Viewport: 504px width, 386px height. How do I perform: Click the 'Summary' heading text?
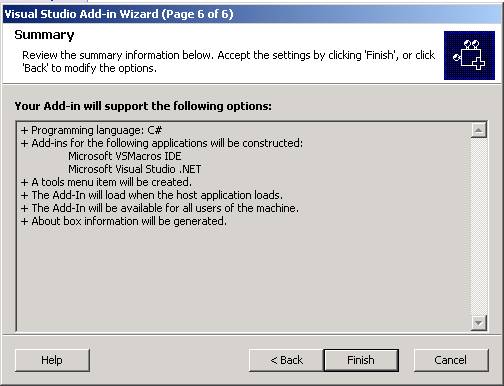44,35
